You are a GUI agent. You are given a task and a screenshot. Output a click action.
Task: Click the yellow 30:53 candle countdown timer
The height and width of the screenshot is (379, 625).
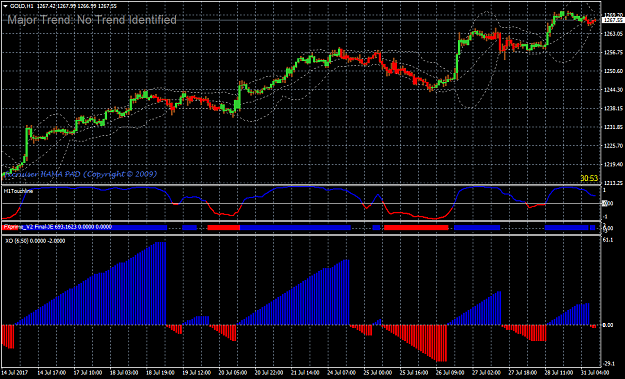tap(589, 178)
